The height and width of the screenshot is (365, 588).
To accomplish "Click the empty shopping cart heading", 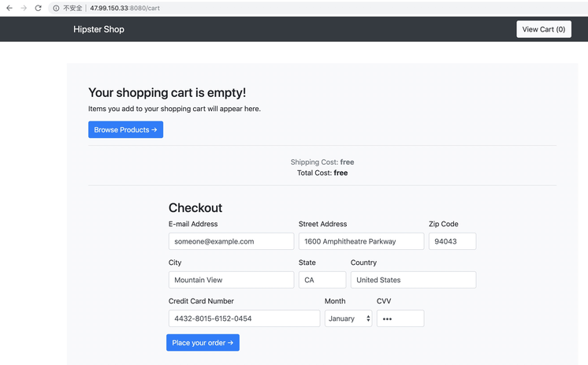I will (167, 93).
